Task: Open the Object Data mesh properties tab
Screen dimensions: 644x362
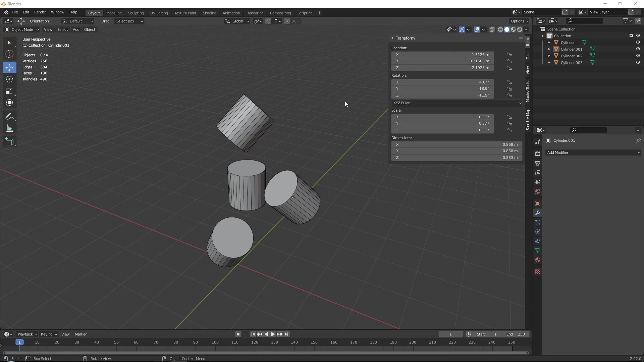Action: pyautogui.click(x=538, y=250)
